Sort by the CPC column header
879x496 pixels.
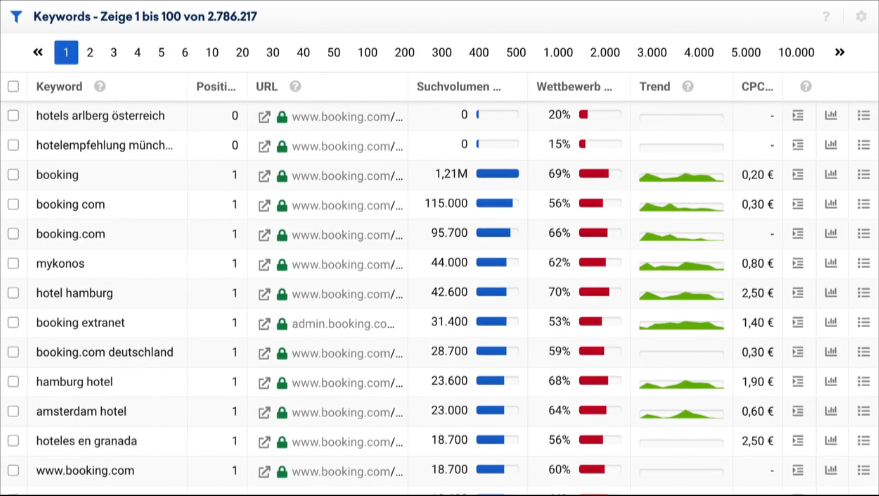pos(757,86)
